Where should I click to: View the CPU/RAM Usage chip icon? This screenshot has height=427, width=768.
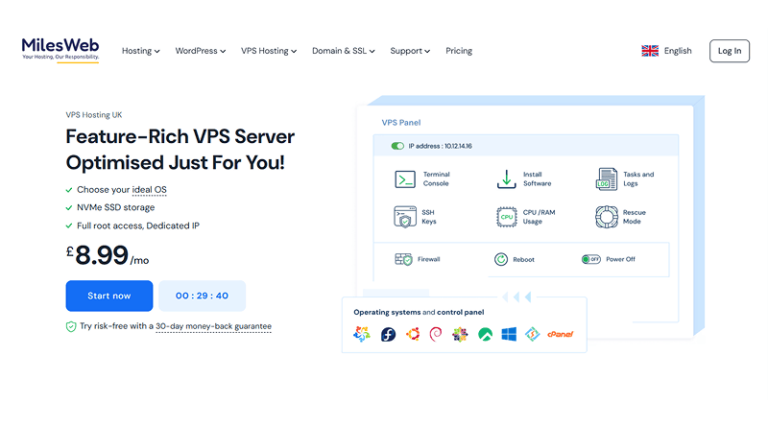pos(506,217)
